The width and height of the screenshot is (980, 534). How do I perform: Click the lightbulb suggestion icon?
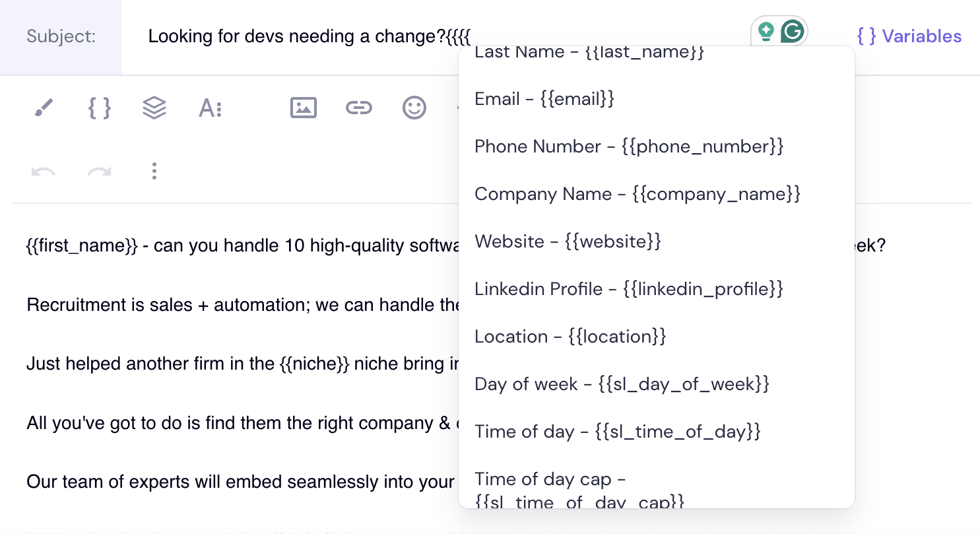[x=766, y=32]
